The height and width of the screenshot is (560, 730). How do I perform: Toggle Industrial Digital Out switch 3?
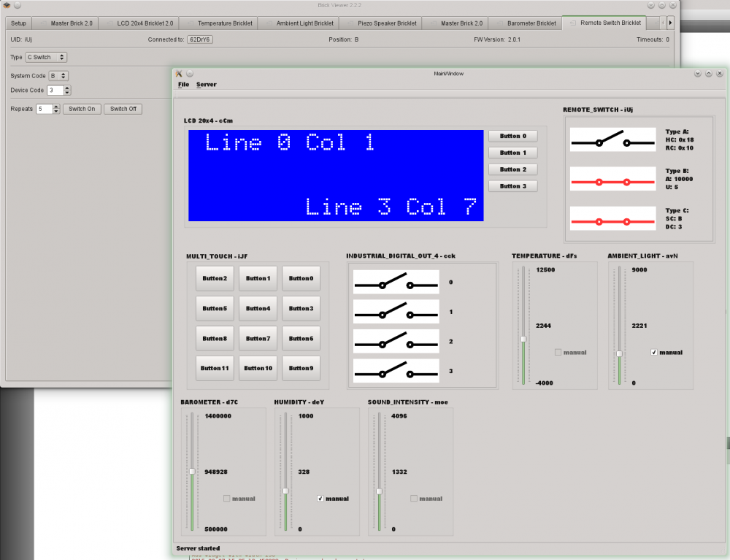coord(396,371)
